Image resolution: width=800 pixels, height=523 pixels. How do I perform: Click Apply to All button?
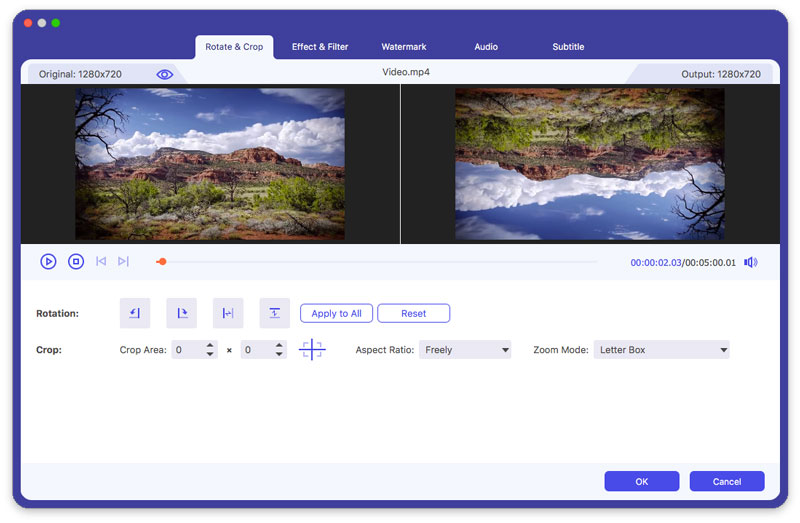(x=336, y=313)
